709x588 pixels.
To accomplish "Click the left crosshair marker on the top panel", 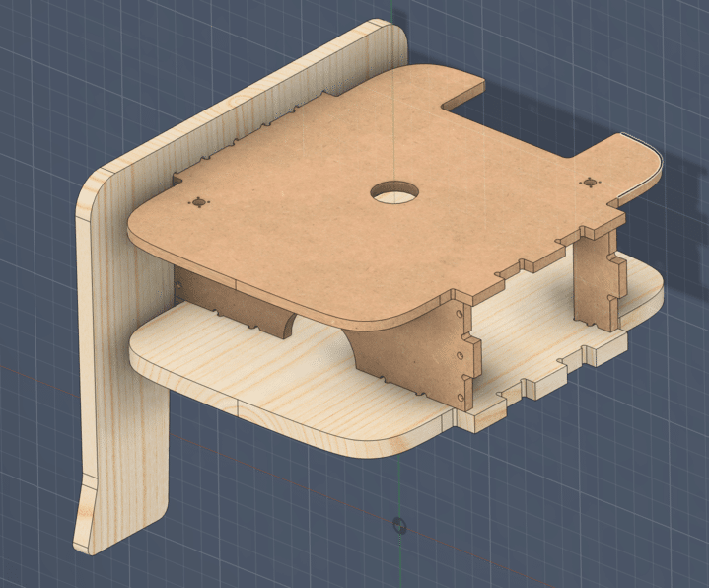I will pyautogui.click(x=198, y=202).
